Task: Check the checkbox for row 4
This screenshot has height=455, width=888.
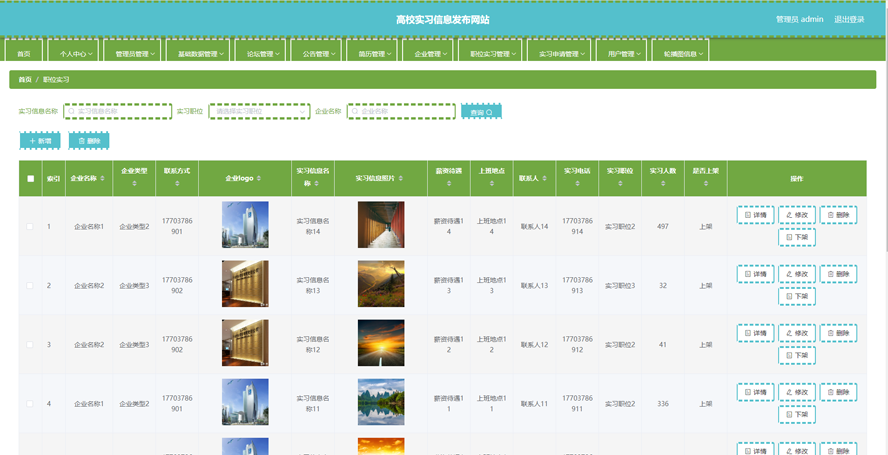Action: coord(30,404)
